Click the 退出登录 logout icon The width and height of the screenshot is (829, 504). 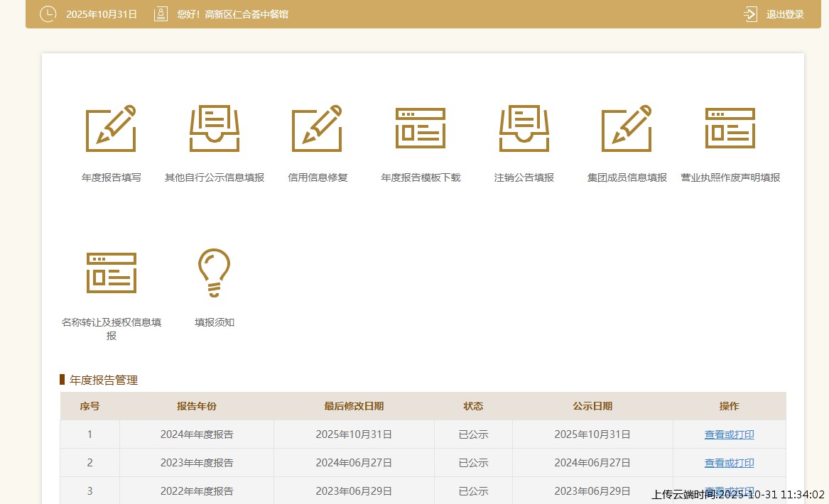pos(751,14)
